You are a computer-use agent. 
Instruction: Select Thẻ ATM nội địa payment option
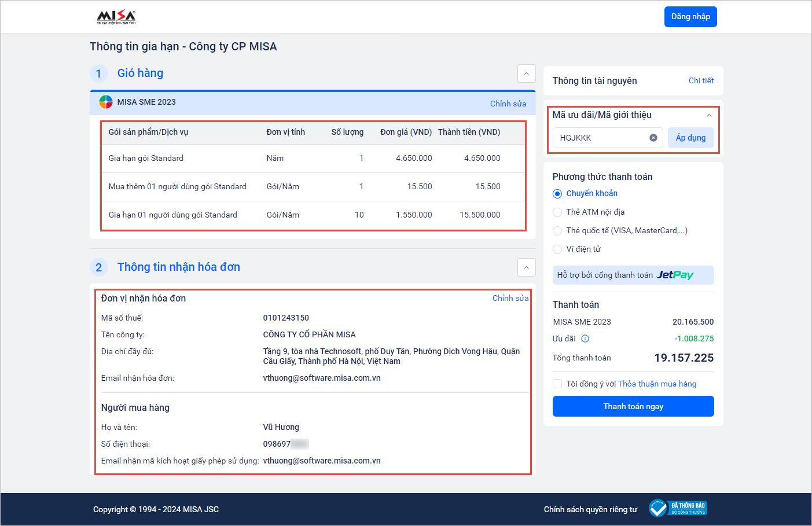(557, 212)
